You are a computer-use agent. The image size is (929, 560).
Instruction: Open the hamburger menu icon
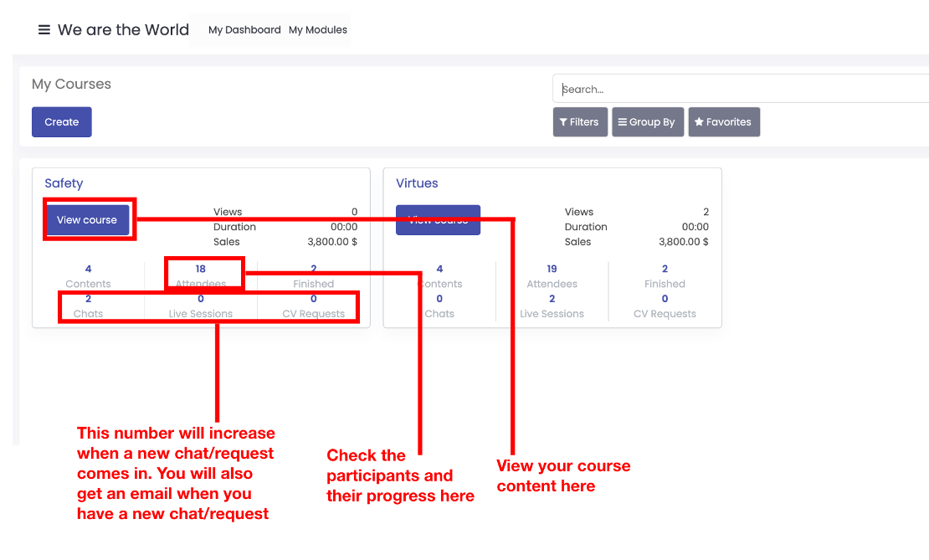pyautogui.click(x=44, y=30)
